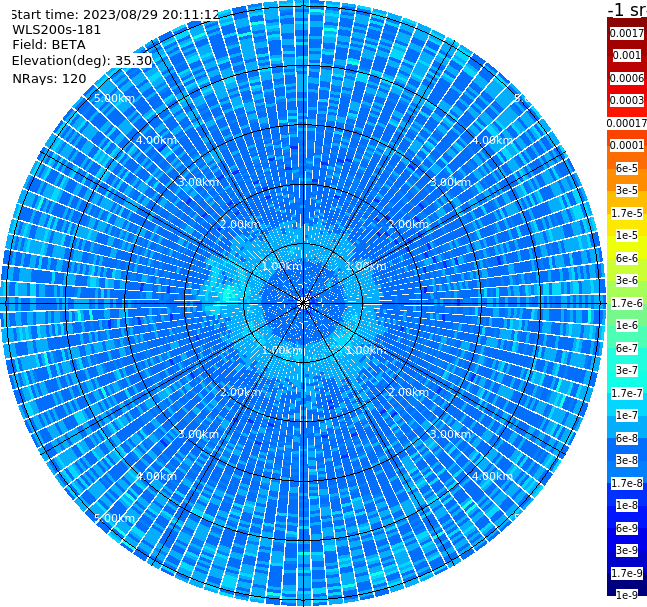Click the 0.0001 colorbar label

[x=627, y=145]
